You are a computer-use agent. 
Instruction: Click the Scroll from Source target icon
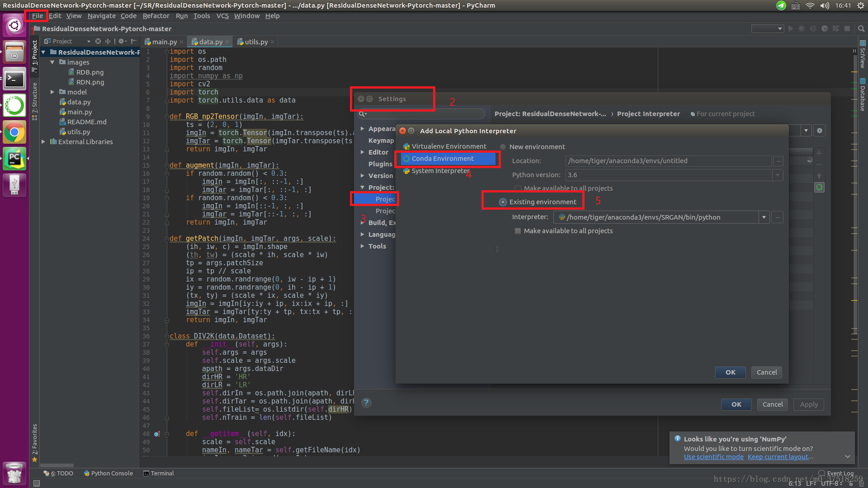coord(98,41)
